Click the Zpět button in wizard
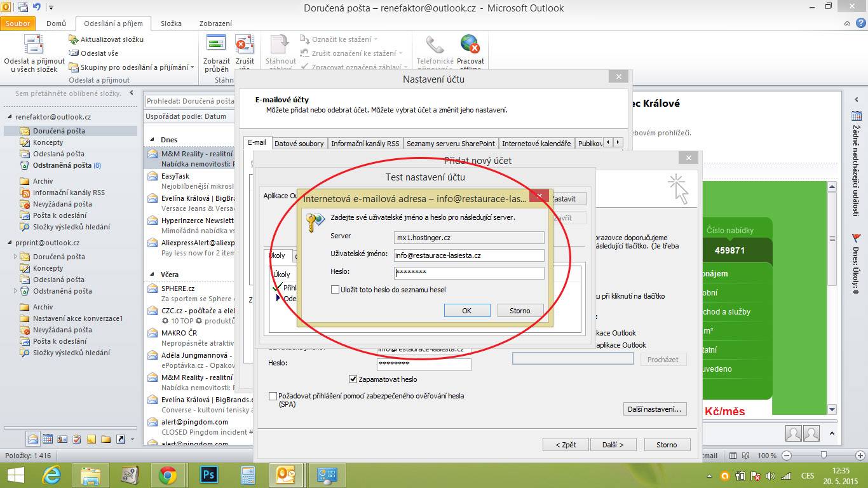The width and height of the screenshot is (868, 488). tap(566, 445)
